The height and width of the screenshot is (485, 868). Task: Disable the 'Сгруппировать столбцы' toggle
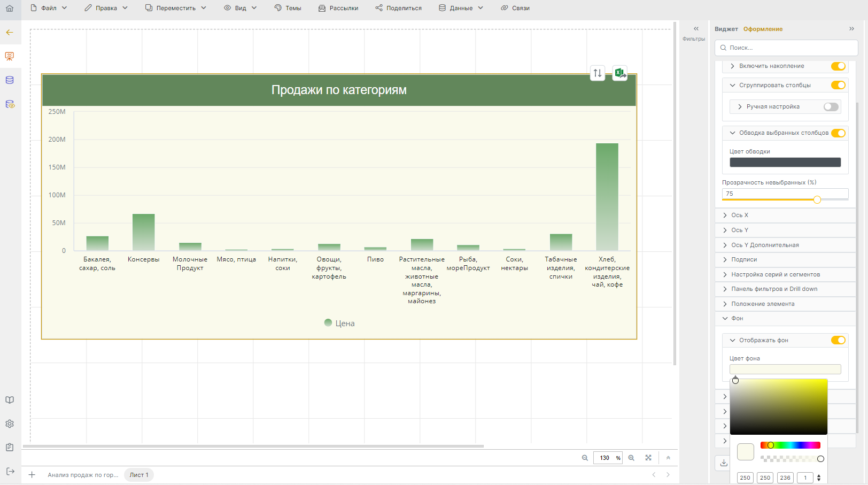click(838, 85)
